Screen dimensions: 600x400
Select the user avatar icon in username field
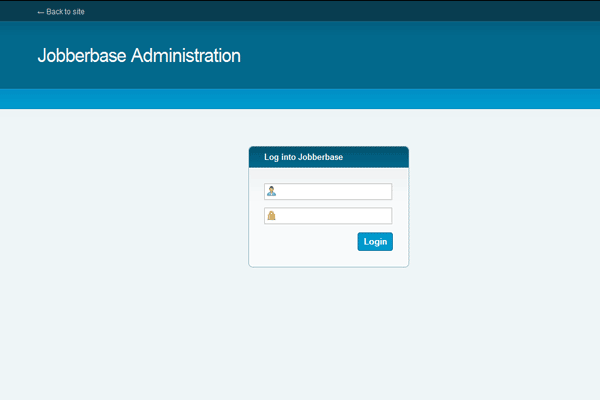click(271, 192)
